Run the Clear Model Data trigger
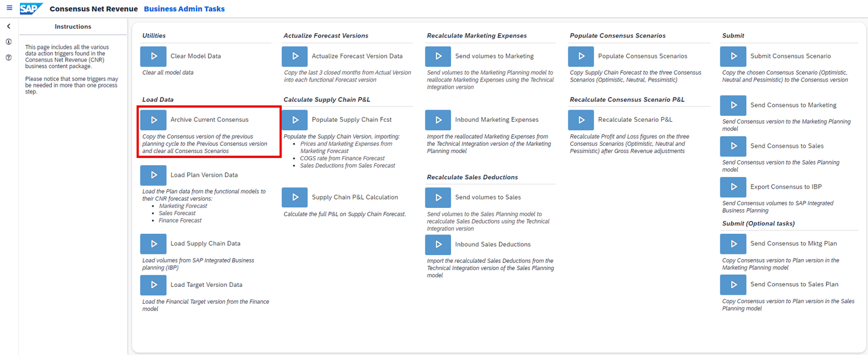 point(153,56)
